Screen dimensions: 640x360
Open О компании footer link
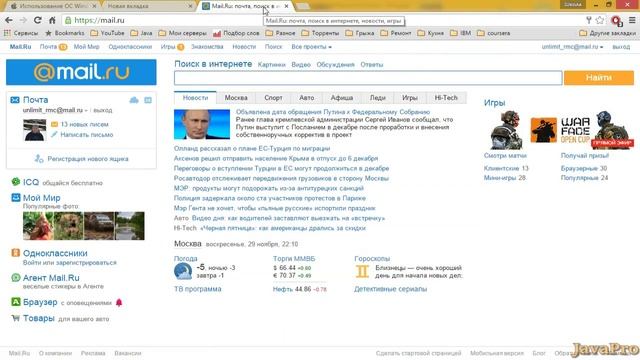click(55, 353)
